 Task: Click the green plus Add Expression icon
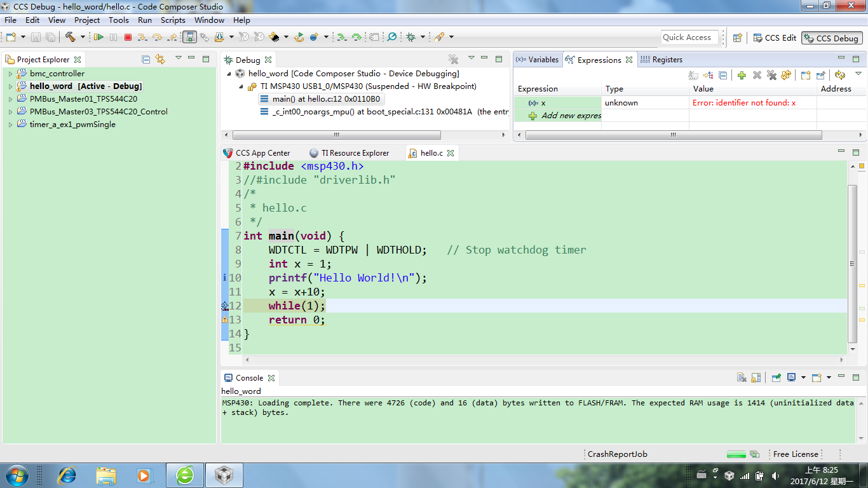pos(742,75)
